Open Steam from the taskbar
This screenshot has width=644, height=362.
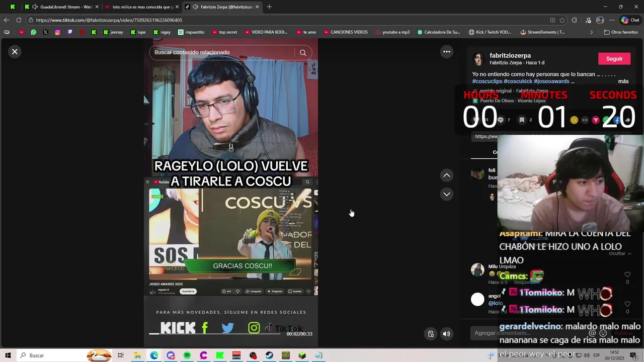[269, 355]
